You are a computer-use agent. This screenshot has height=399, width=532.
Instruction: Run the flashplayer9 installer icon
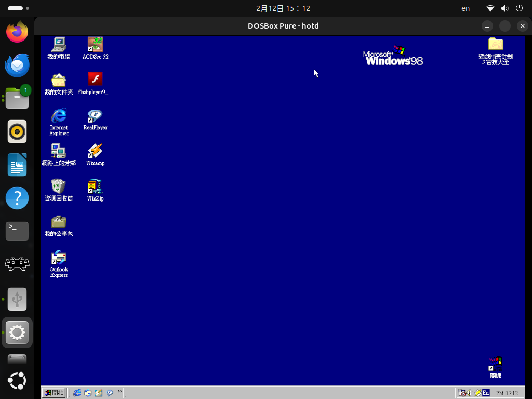95,79
